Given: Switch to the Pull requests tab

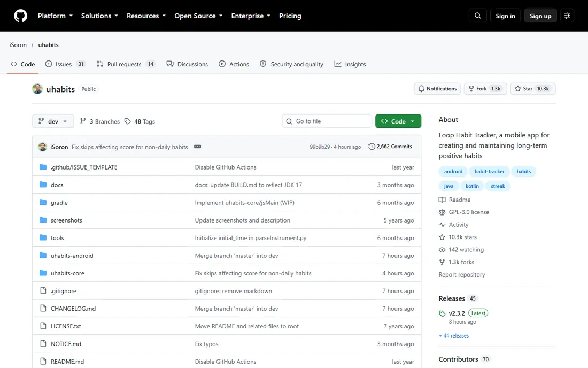Looking at the screenshot, I should point(126,64).
